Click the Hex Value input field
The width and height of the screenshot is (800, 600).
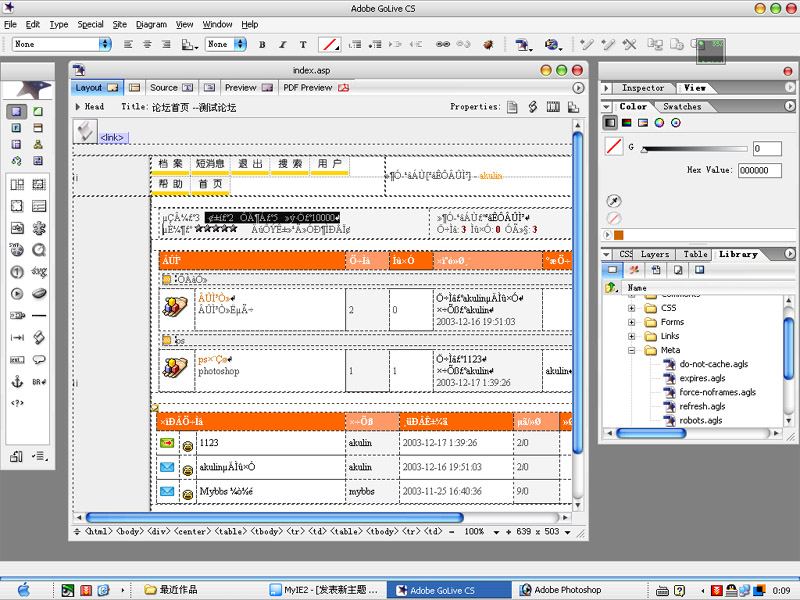coord(760,171)
